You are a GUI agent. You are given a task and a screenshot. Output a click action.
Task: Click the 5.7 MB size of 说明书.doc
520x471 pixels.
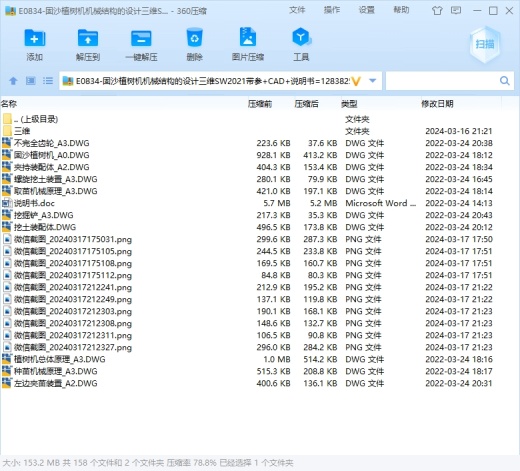click(277, 203)
